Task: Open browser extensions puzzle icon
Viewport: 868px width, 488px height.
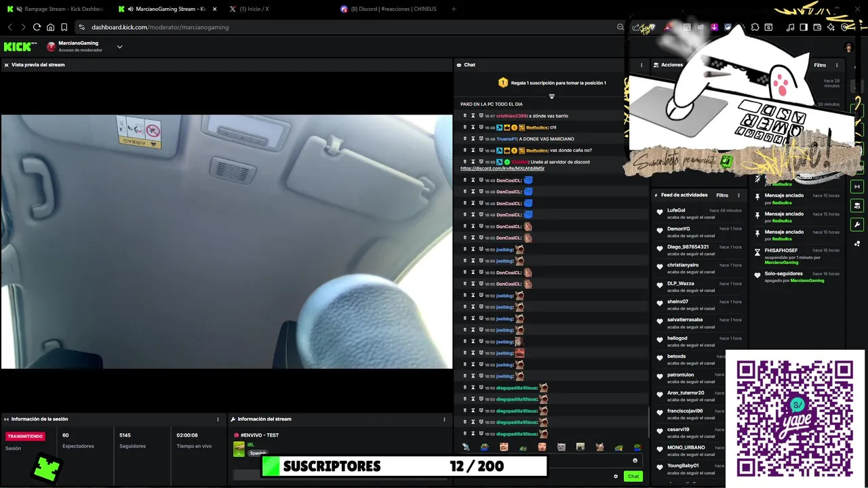Action: 755,27
